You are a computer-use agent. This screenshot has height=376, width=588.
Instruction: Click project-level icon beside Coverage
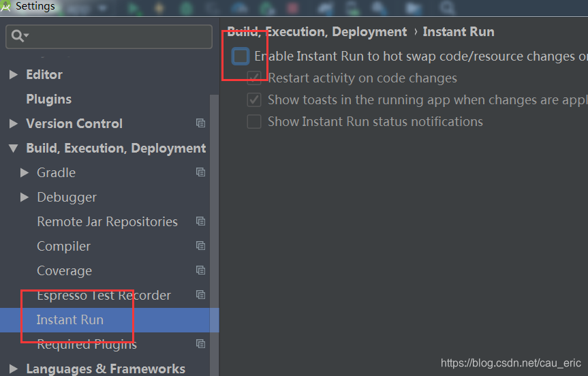click(200, 270)
